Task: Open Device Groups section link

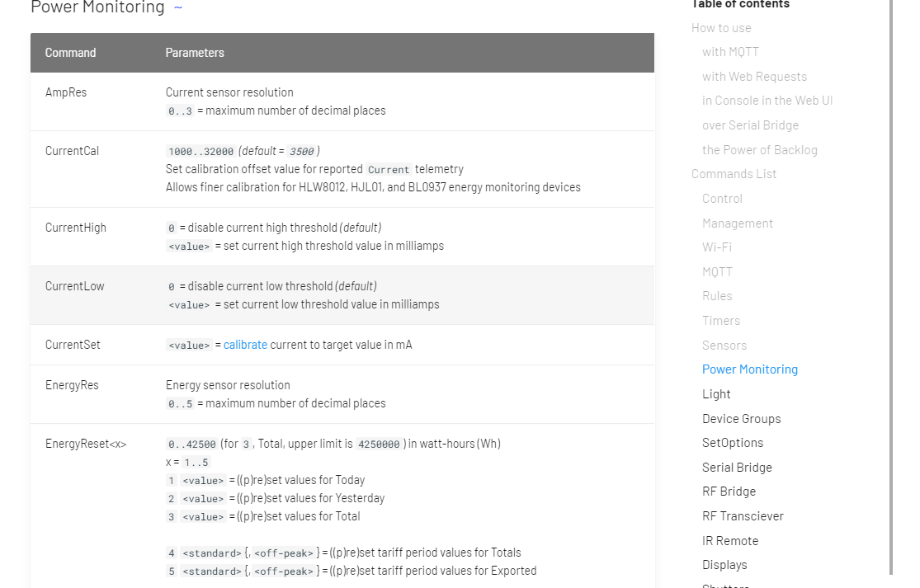Action: coord(741,419)
